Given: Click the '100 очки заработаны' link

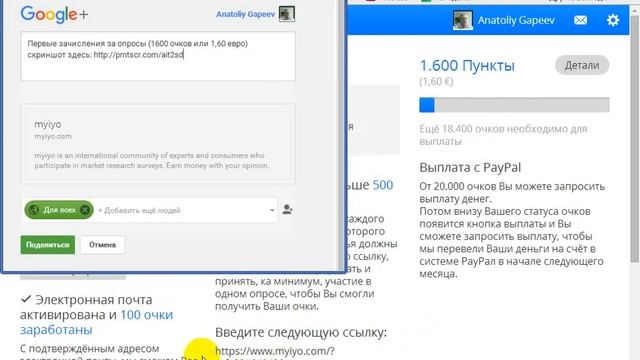Looking at the screenshot, I should [96, 322].
